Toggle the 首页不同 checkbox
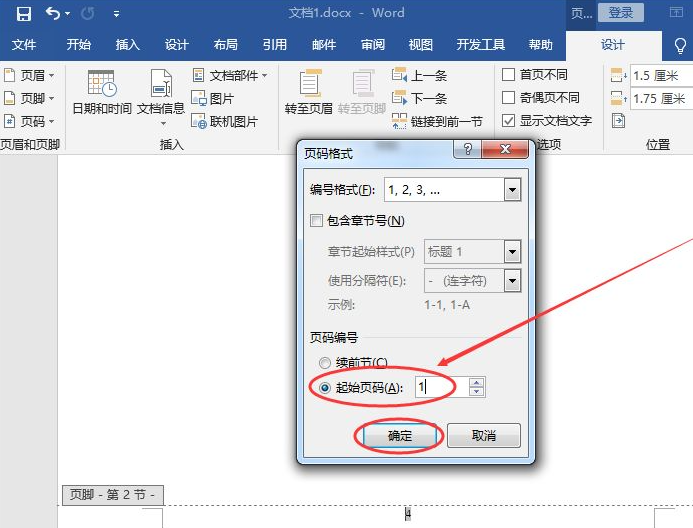This screenshot has width=693, height=528. 509,75
